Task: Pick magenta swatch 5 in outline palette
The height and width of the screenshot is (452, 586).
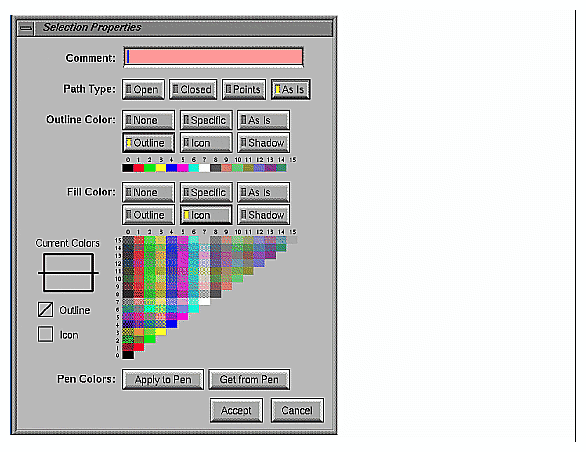Action: (183, 168)
